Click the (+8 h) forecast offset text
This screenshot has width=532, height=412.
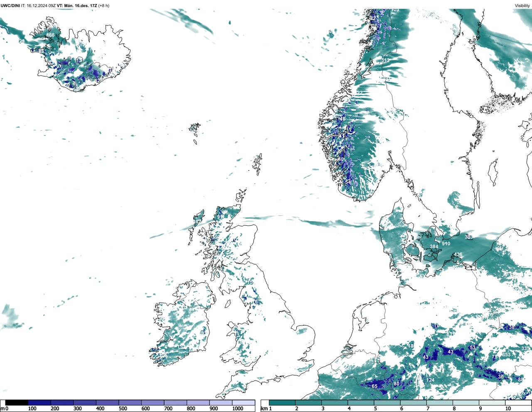point(104,6)
